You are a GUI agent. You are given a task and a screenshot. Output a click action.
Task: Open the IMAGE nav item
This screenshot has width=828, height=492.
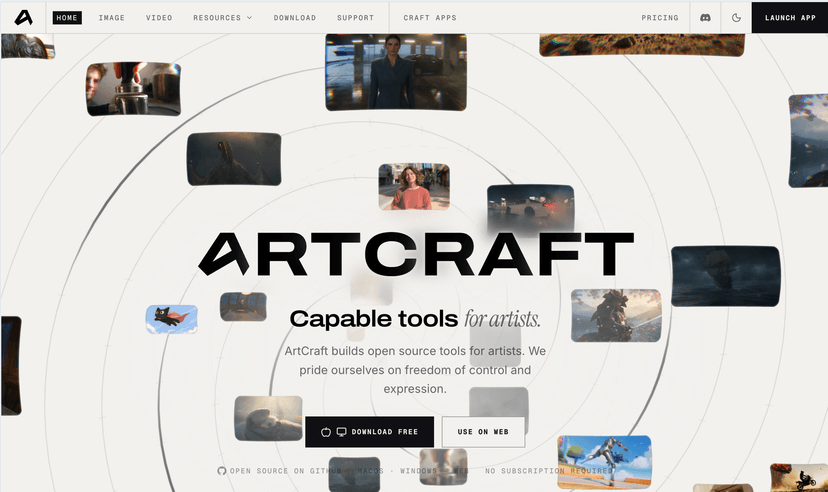112,17
